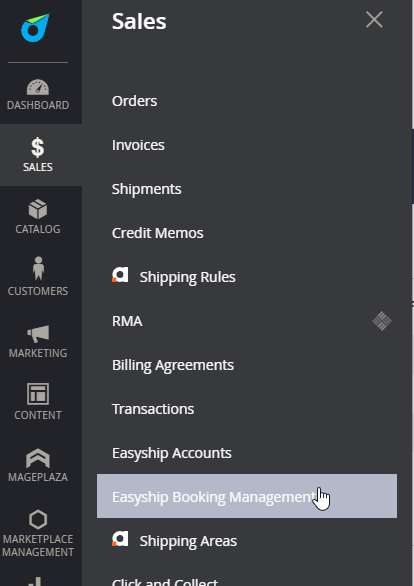Image resolution: width=414 pixels, height=586 pixels.
Task: Open the Catalog box icon
Action: coord(38,209)
